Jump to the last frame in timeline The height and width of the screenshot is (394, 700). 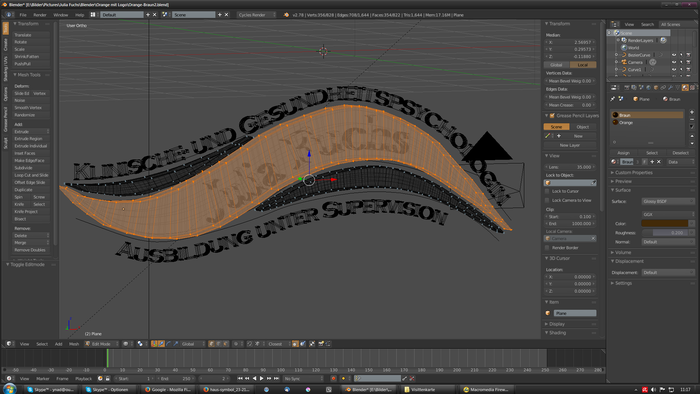[276, 378]
